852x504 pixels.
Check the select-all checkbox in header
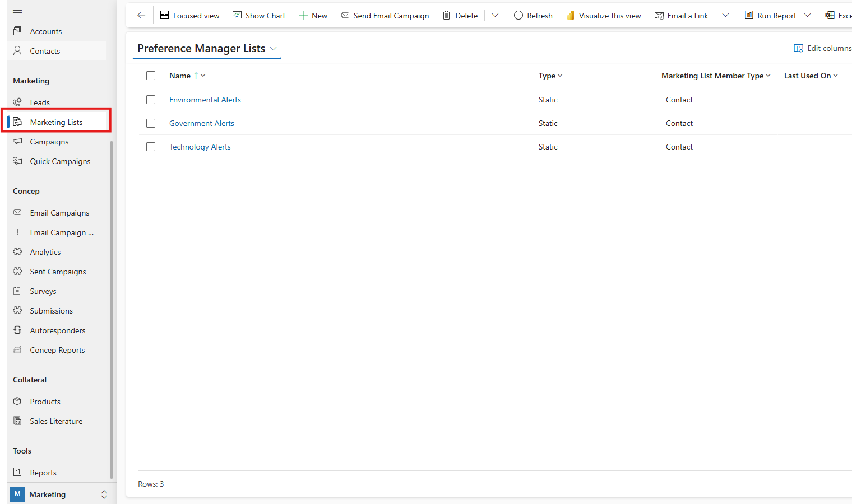click(151, 75)
